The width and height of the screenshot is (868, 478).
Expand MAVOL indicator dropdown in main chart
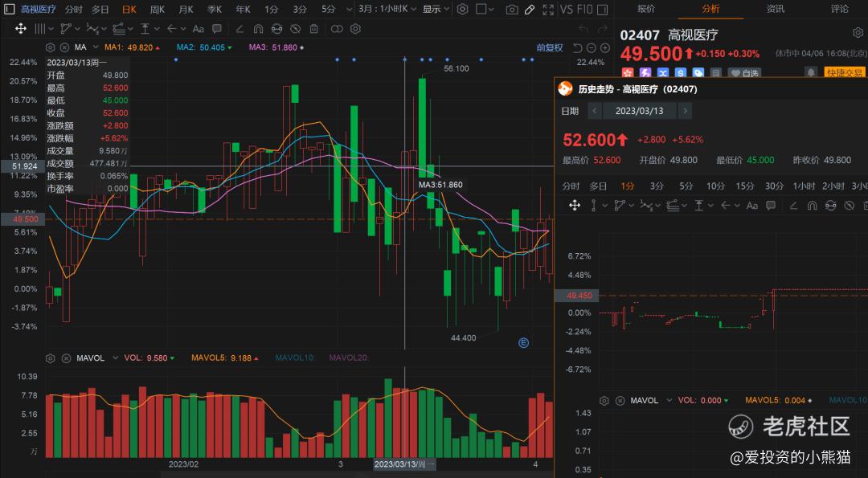tap(115, 358)
